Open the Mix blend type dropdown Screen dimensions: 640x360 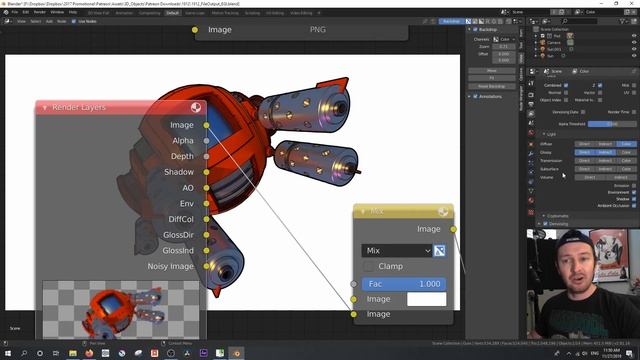pyautogui.click(x=397, y=251)
